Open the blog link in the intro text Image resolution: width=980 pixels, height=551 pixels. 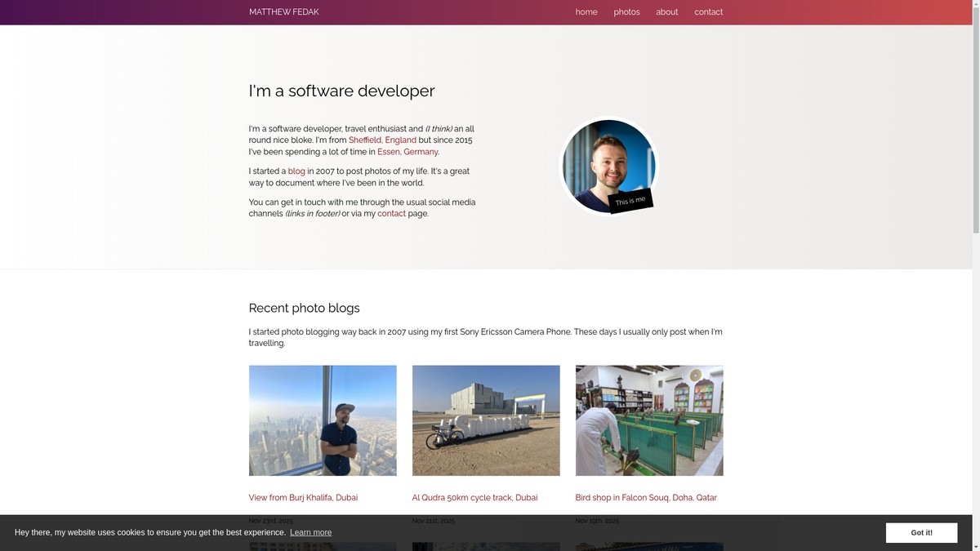pyautogui.click(x=296, y=171)
